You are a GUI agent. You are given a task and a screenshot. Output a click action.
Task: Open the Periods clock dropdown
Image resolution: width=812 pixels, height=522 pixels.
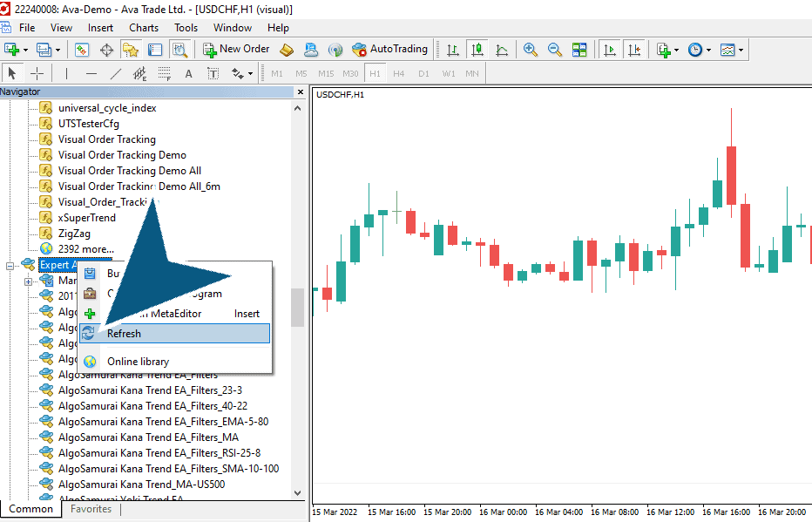click(698, 50)
